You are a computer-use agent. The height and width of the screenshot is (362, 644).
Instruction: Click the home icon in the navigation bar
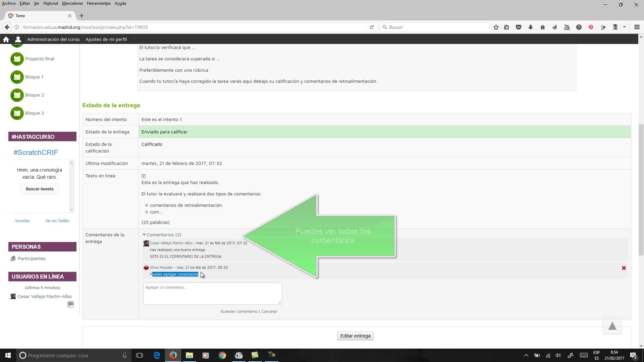click(x=6, y=39)
